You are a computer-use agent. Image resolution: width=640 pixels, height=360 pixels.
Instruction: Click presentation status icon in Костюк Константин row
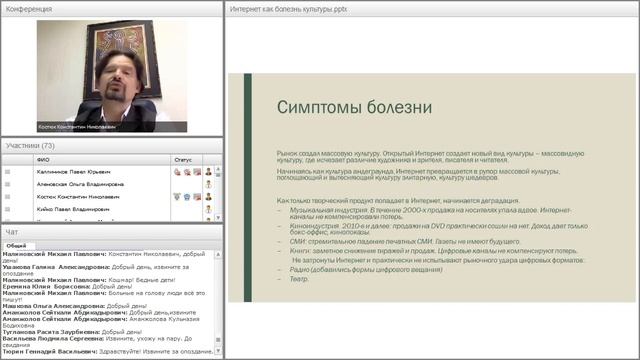coord(197,197)
